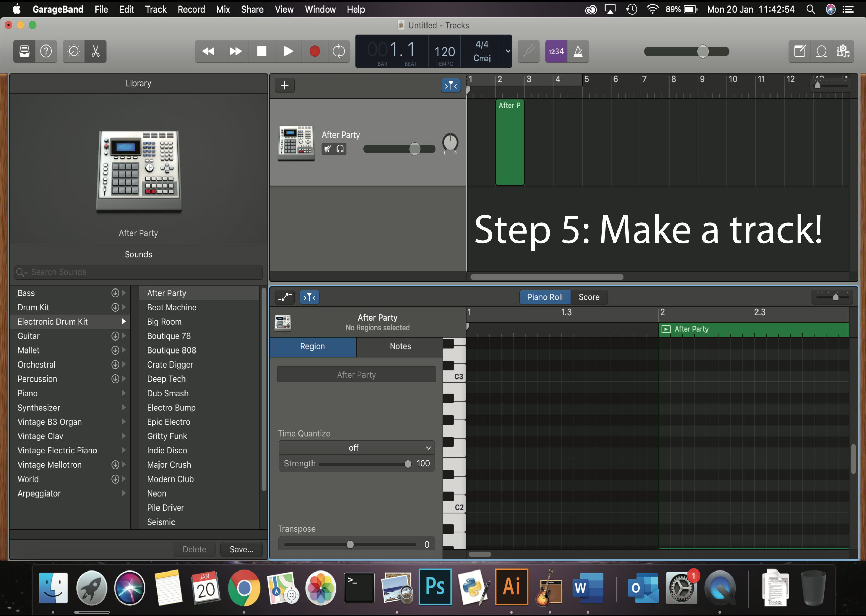Click the Rewind transport button

[x=208, y=51]
